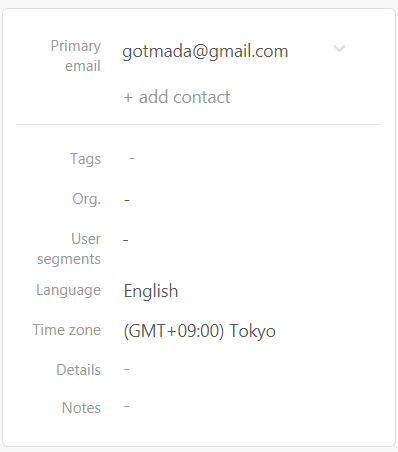This screenshot has width=398, height=452.
Task: Edit the empty Notes field
Action: click(127, 407)
